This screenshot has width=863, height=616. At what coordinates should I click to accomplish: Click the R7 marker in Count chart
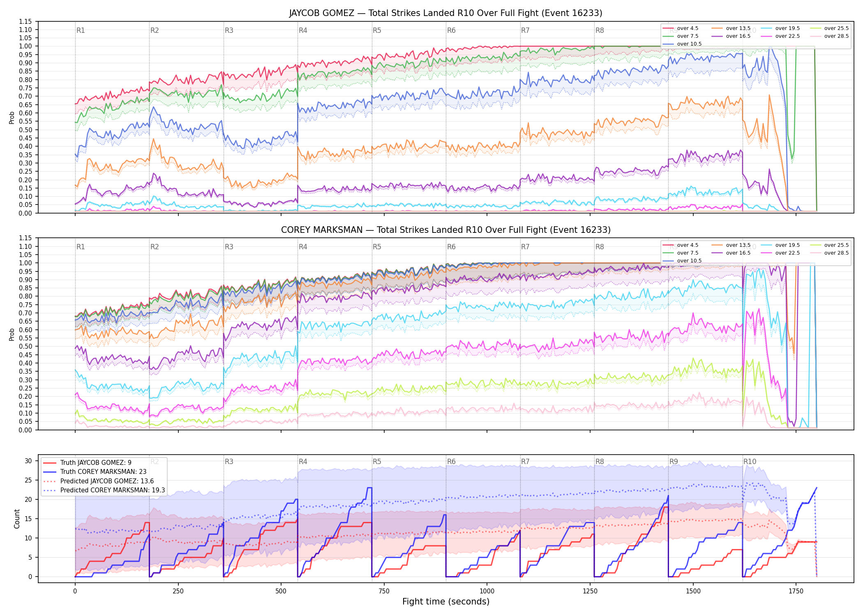coord(525,462)
